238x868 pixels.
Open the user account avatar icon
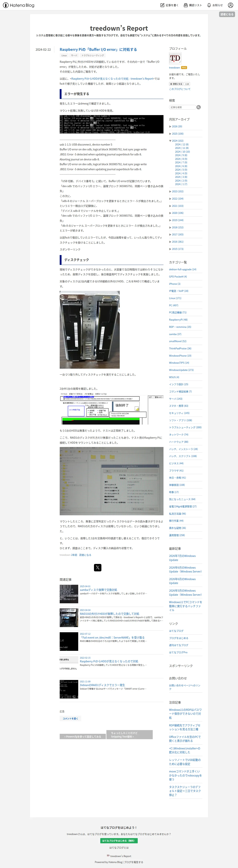point(231,5)
